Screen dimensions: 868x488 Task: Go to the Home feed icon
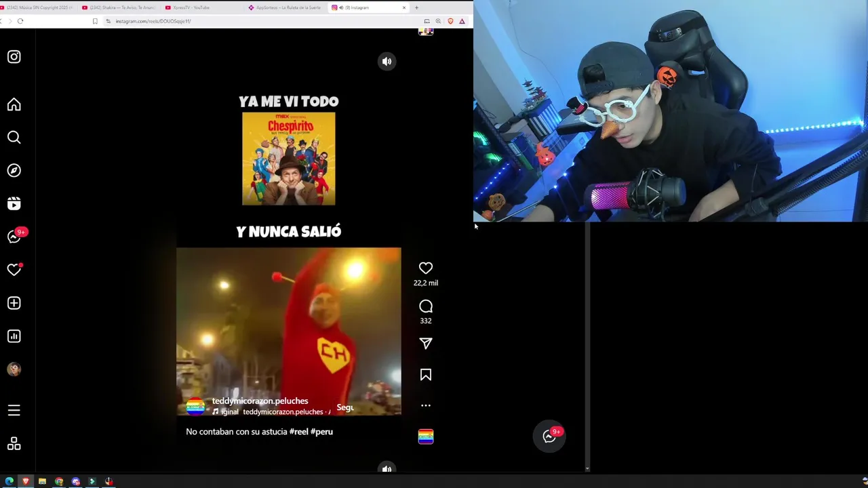(x=14, y=104)
